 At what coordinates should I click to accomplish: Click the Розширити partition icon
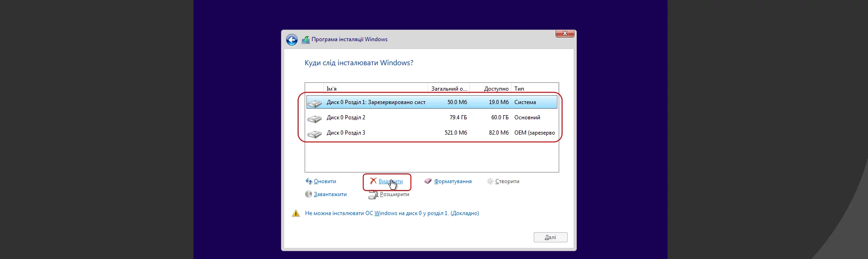click(373, 195)
